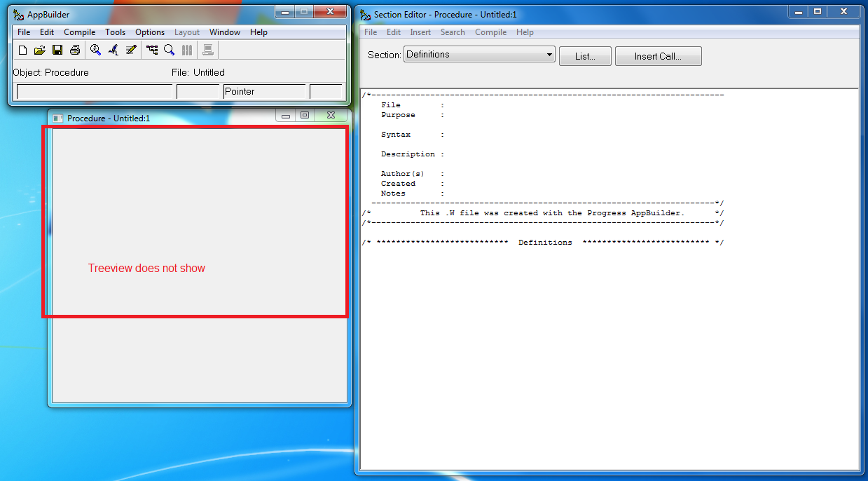Click the check syntax magnifier with runner icon

coord(95,50)
